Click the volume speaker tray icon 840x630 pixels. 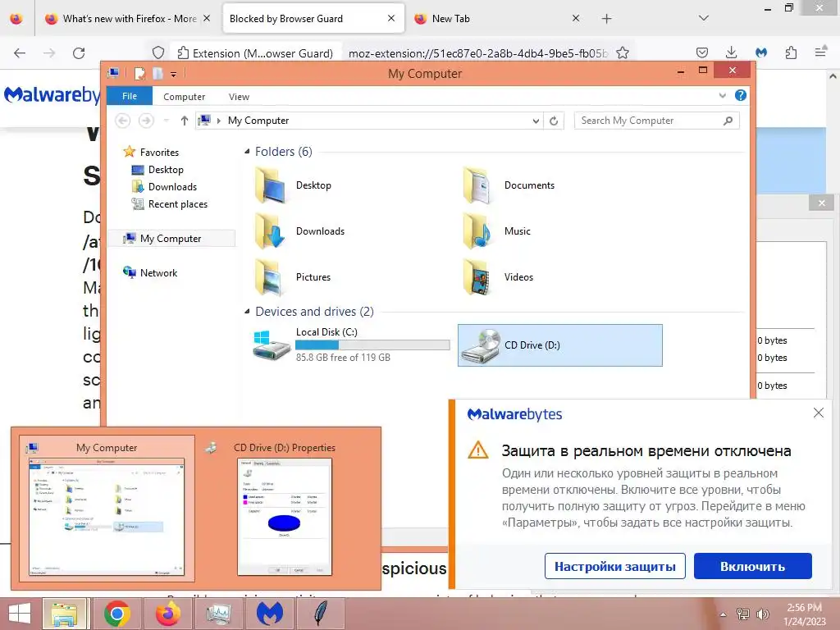tap(762, 614)
